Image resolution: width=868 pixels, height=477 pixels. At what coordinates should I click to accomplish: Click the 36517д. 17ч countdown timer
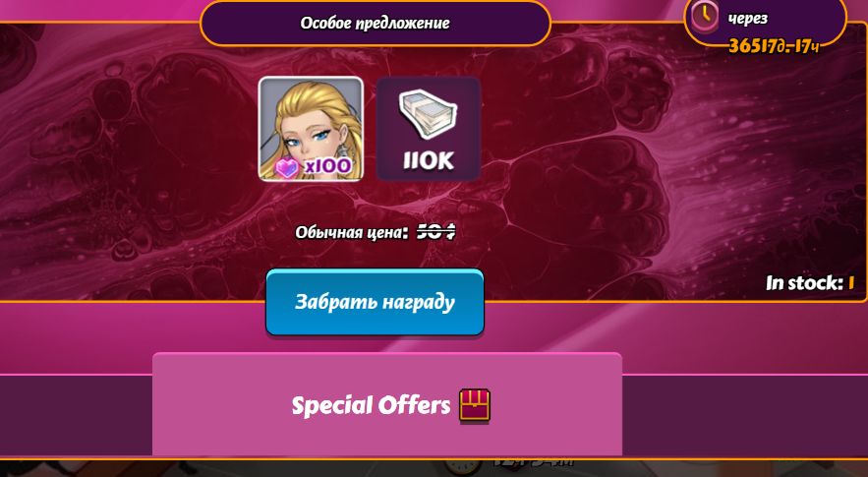point(774,46)
